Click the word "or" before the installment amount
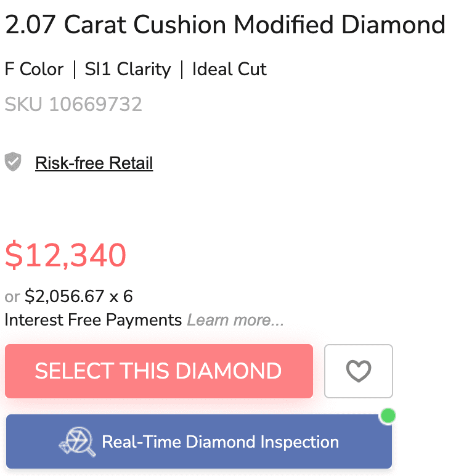Image resolution: width=456 pixels, height=476 pixels. 12,297
